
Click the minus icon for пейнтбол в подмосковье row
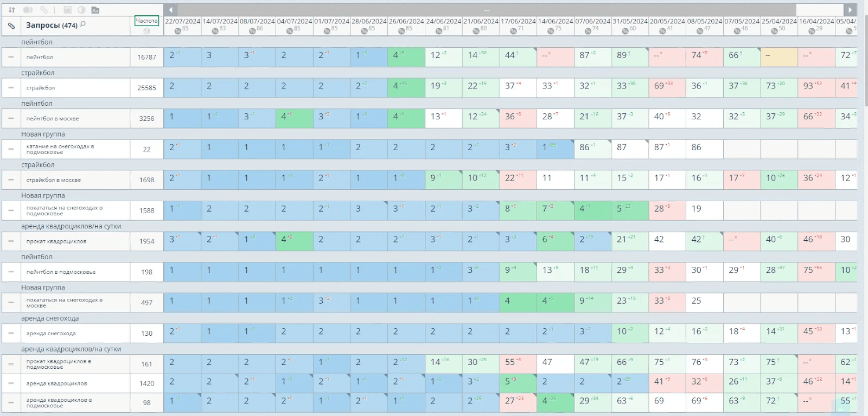pos(11,272)
